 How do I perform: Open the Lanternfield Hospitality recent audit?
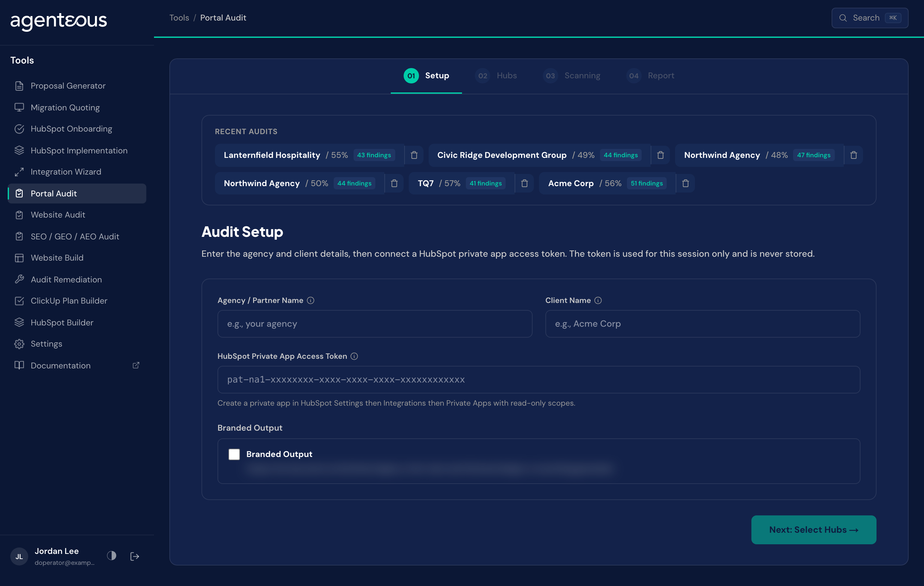[309, 155]
